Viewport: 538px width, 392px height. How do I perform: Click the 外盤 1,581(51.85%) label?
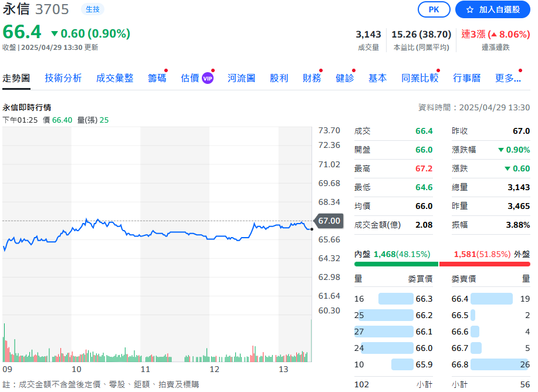click(492, 254)
